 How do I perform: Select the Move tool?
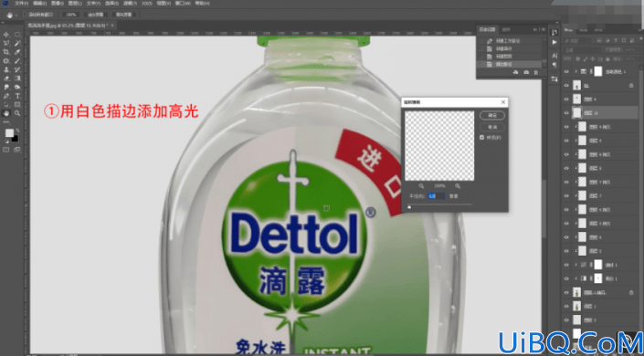pos(6,35)
